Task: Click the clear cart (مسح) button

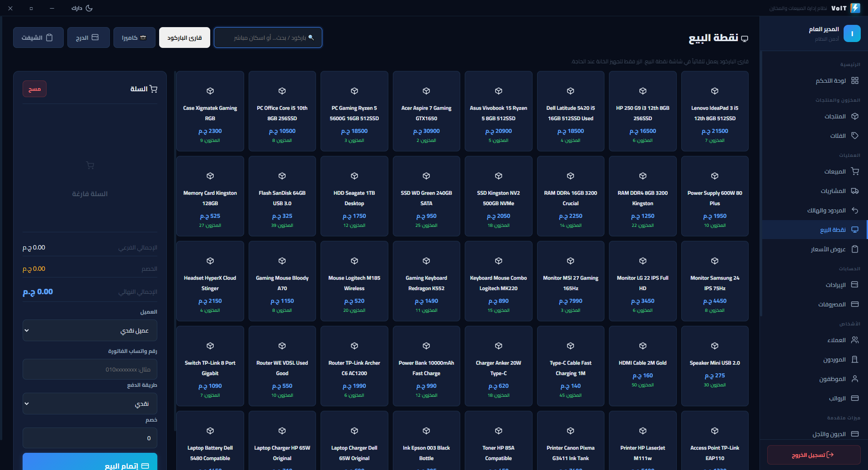Action: 34,89
